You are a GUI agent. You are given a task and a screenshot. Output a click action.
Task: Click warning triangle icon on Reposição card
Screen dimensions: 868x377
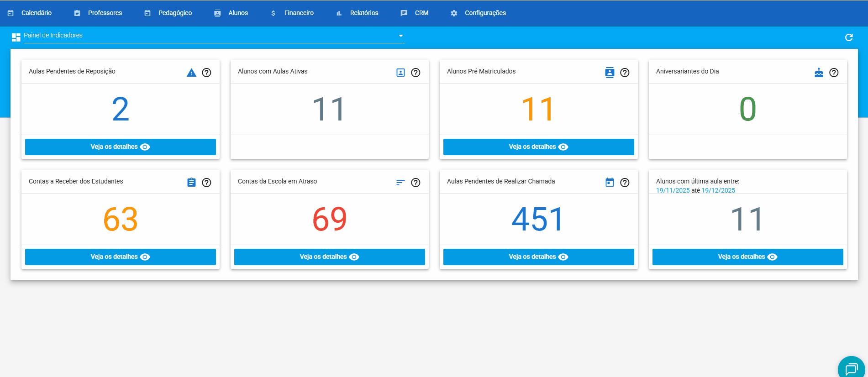tap(191, 73)
